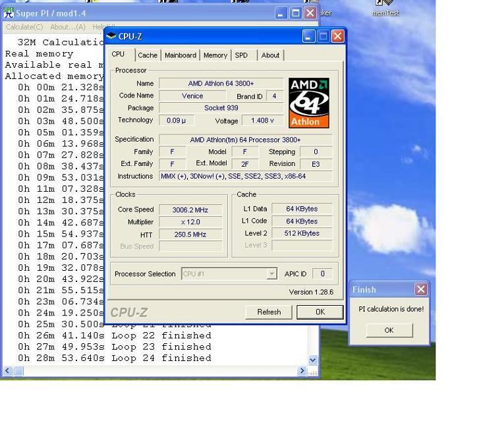
Task: Click Super PI horizontal scrollbar left arrow
Action: 7,371
